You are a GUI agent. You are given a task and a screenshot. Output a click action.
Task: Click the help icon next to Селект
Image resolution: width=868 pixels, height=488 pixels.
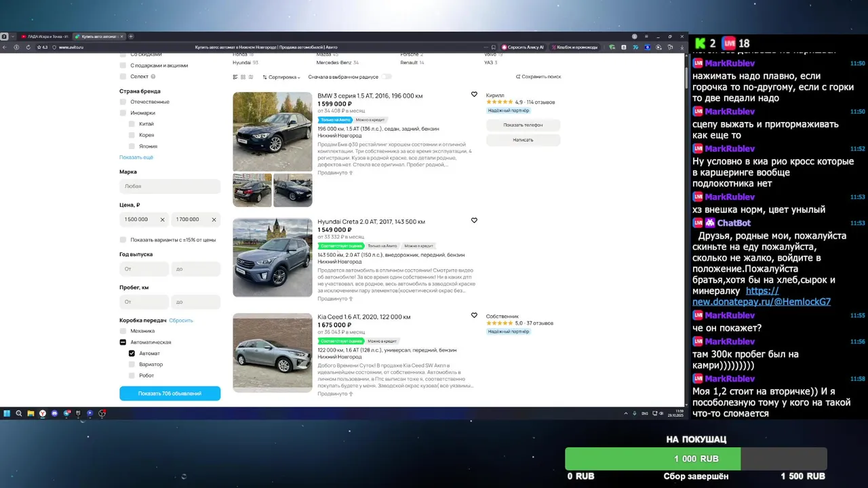(x=153, y=77)
